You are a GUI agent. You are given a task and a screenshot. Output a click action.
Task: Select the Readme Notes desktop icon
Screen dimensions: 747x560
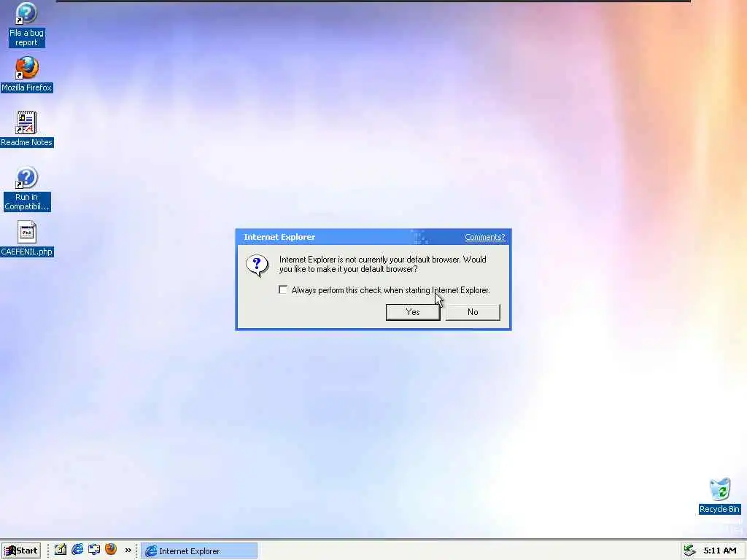27,128
